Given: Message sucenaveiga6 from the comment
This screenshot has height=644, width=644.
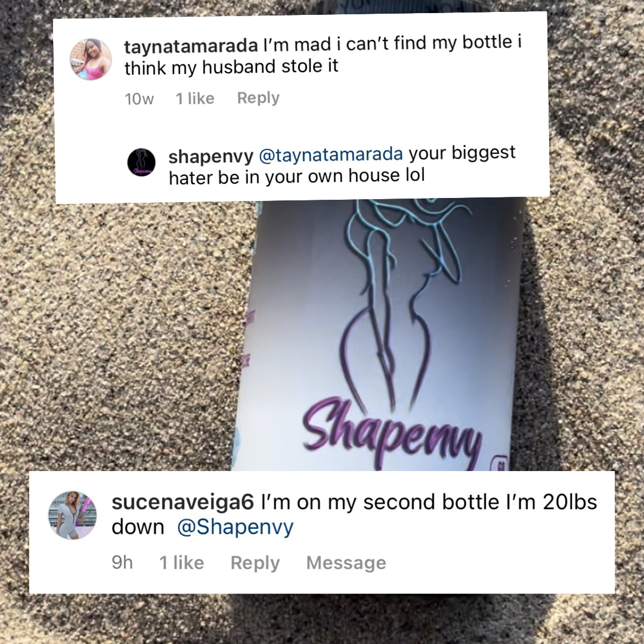Looking at the screenshot, I should pos(346,563).
